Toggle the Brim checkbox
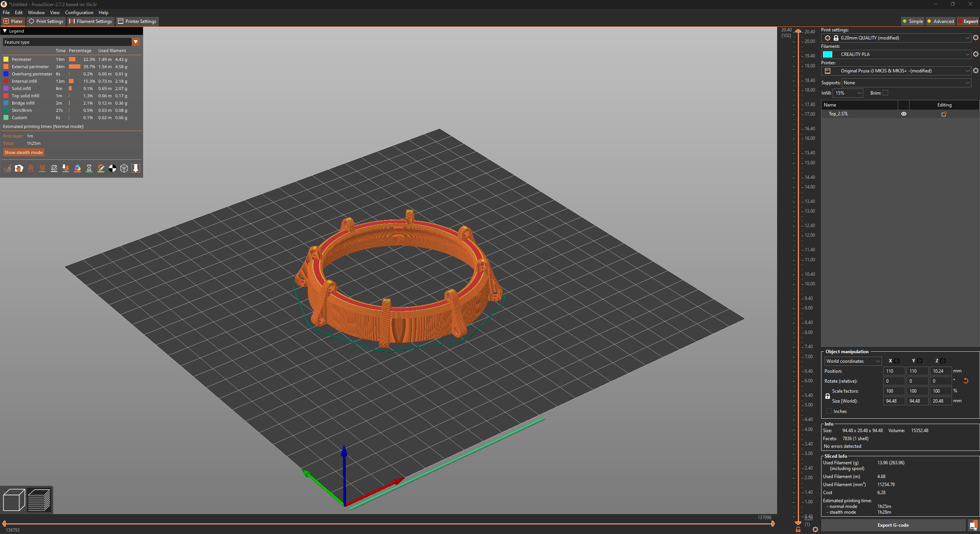Viewport: 980px width, 534px height. coord(885,93)
